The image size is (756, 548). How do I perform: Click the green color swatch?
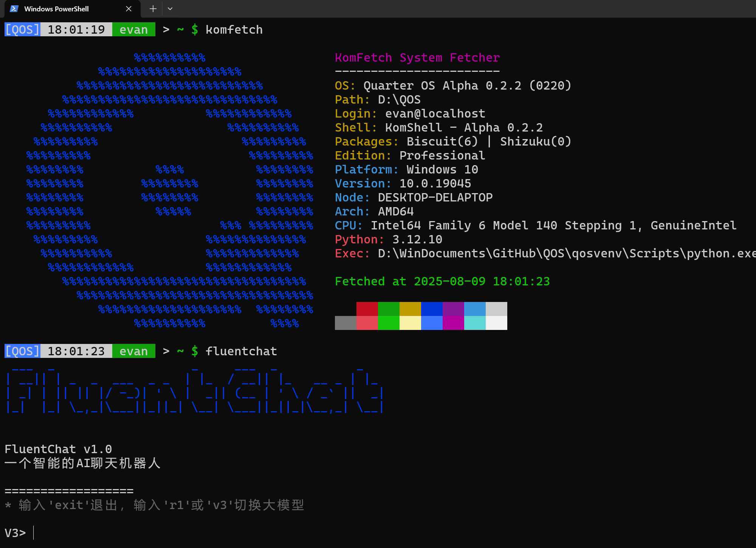click(x=389, y=309)
